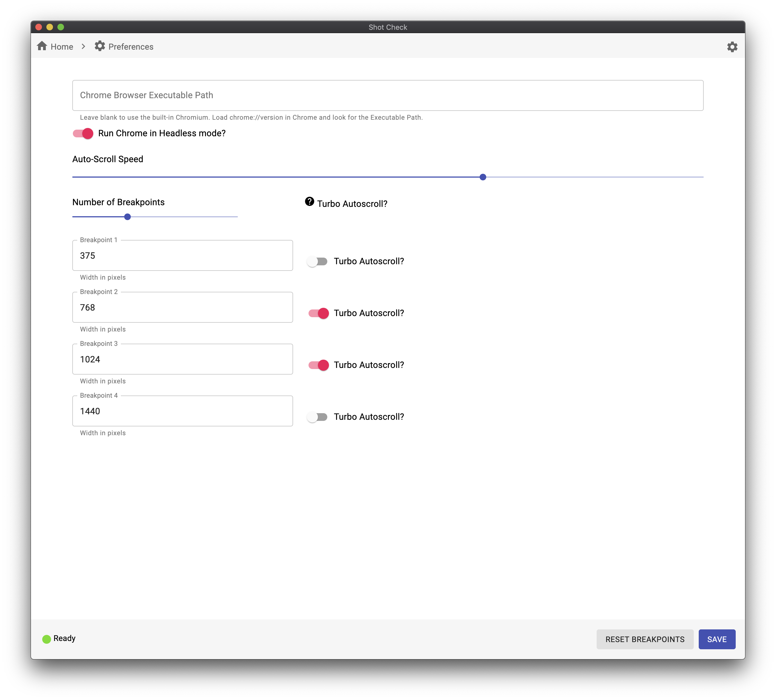Click the Breakpoint 4 field showing 1440
This screenshot has height=700, width=776.
(x=182, y=412)
